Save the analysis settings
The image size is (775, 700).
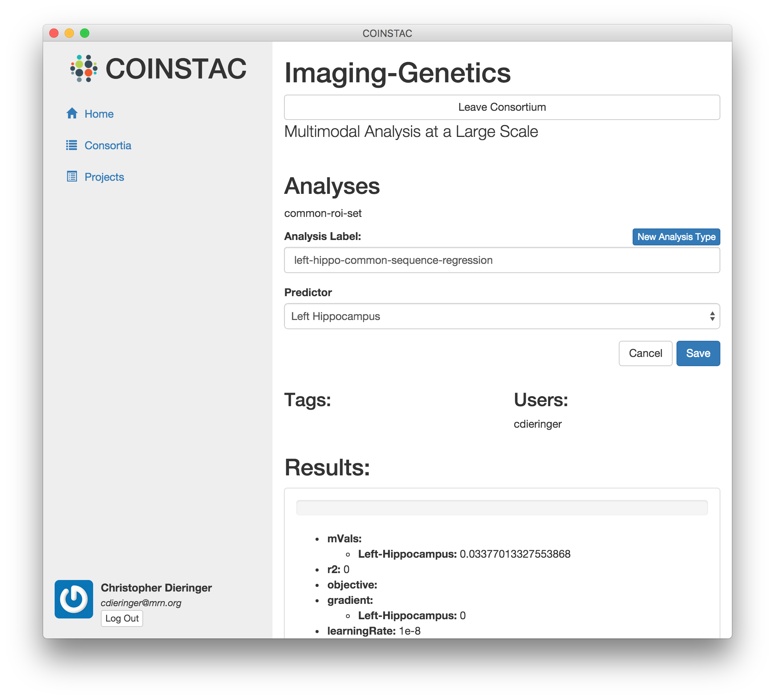click(698, 353)
